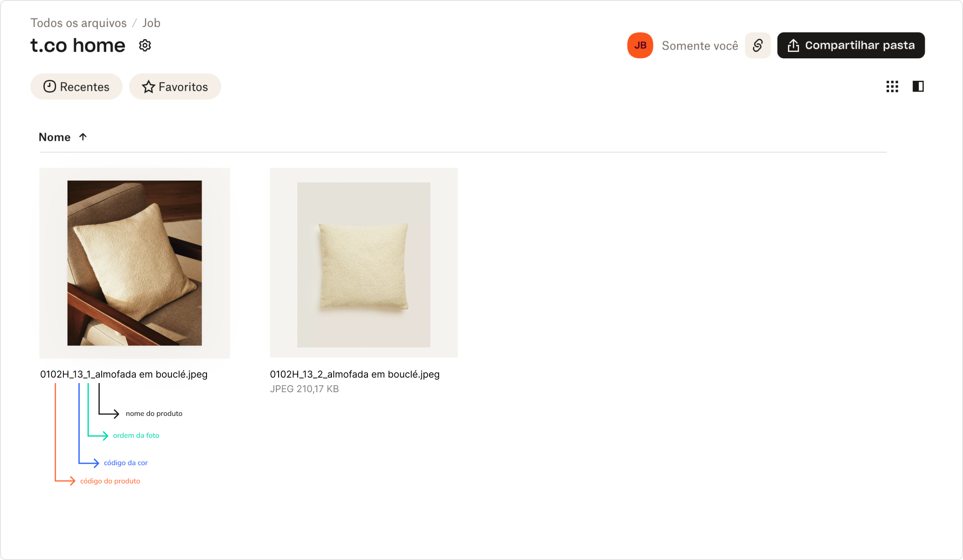Click the clock icon in Recentes
The image size is (963, 560).
click(50, 87)
